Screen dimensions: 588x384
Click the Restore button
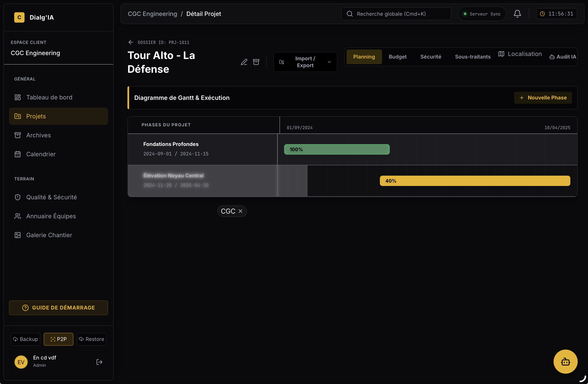click(x=91, y=339)
